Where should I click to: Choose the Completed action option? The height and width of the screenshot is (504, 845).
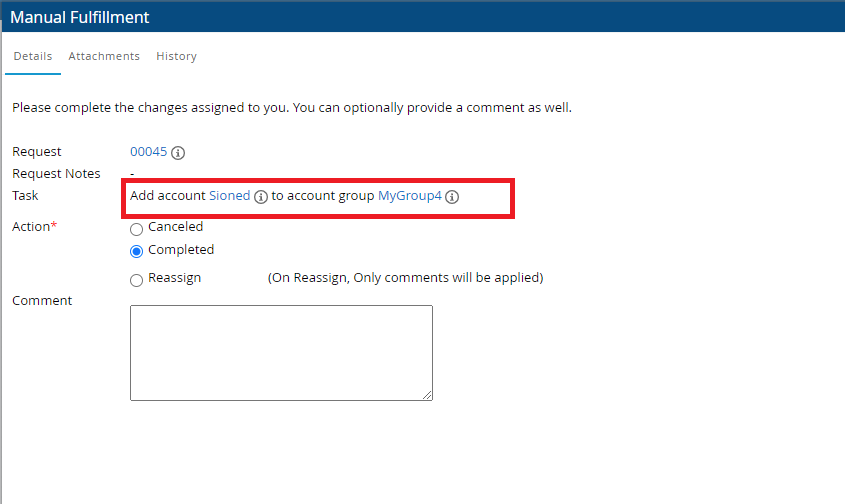(x=137, y=251)
